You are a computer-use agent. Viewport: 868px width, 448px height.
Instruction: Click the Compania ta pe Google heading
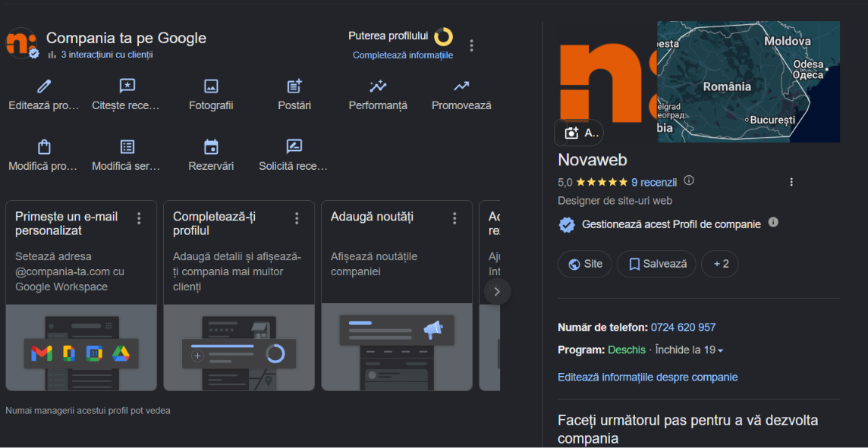126,38
